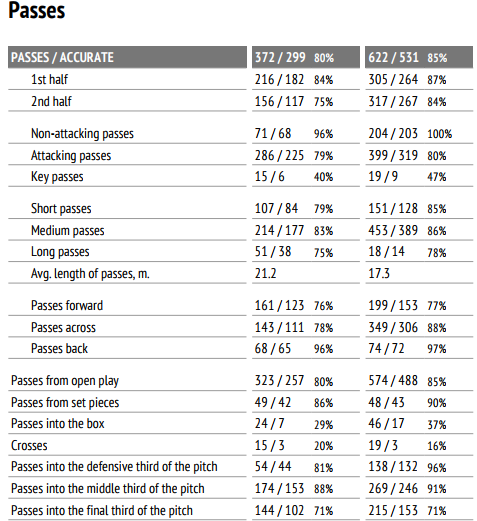
Task: Click the Key passes label
Action: (57, 177)
